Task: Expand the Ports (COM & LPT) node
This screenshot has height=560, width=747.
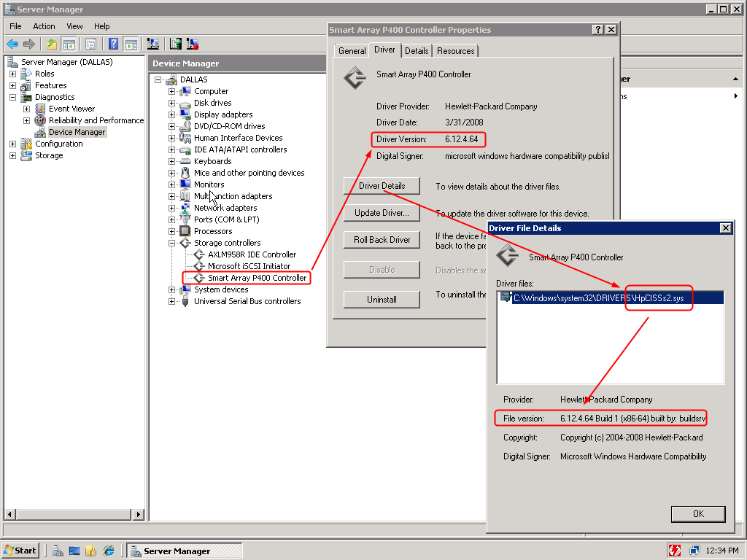Action: [x=171, y=219]
